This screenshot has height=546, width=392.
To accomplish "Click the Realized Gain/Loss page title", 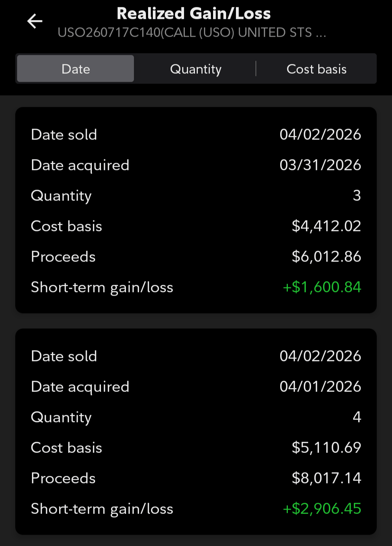I will (194, 14).
